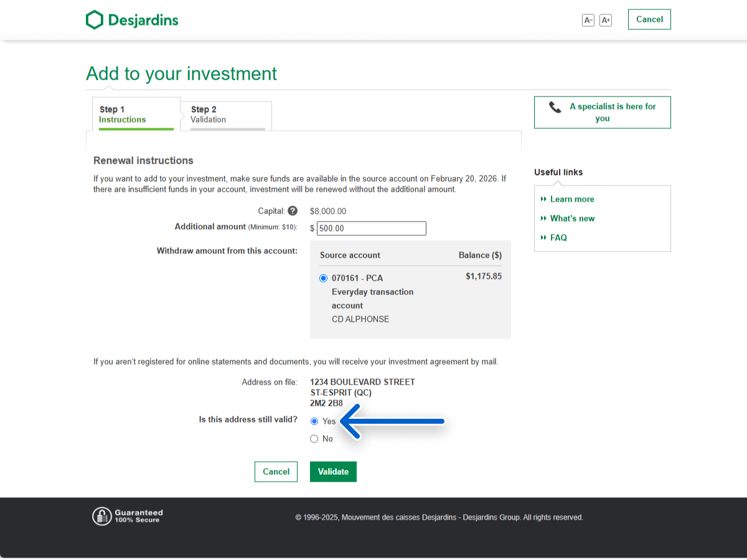Screen dimensions: 747x560
Task: Open the FAQ link
Action: pyautogui.click(x=558, y=238)
